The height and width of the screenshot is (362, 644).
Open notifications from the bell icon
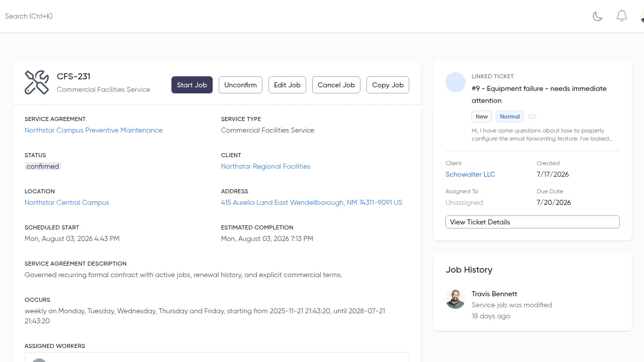pyautogui.click(x=622, y=16)
